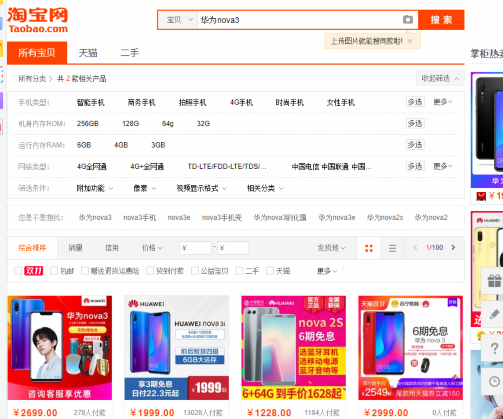Click the 所有分类 breadcrumb link
The image size is (503, 419).
pos(32,79)
